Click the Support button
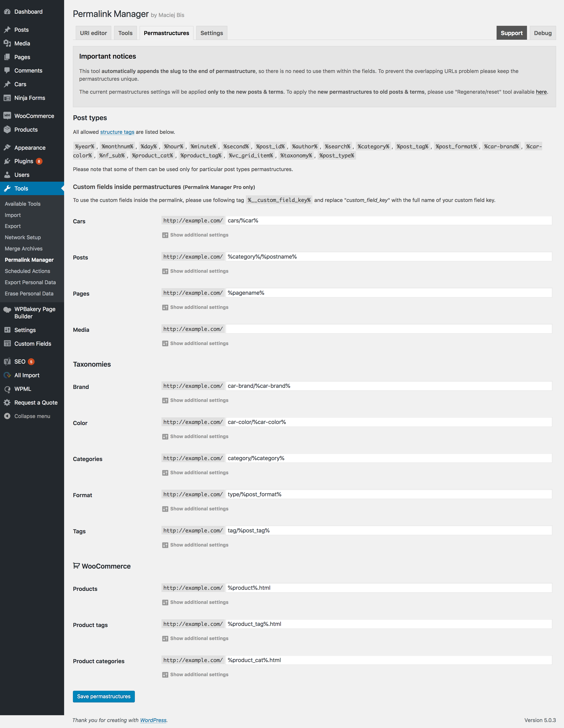The width and height of the screenshot is (564, 728). click(511, 33)
